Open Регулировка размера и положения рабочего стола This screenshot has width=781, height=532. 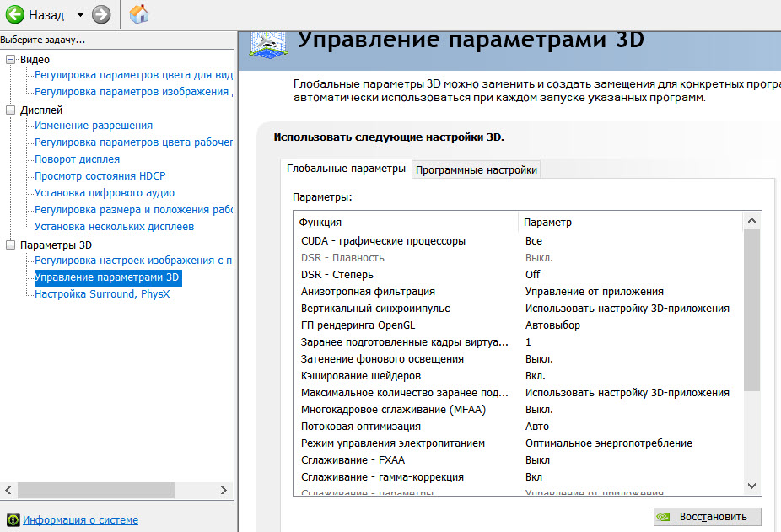[133, 210]
